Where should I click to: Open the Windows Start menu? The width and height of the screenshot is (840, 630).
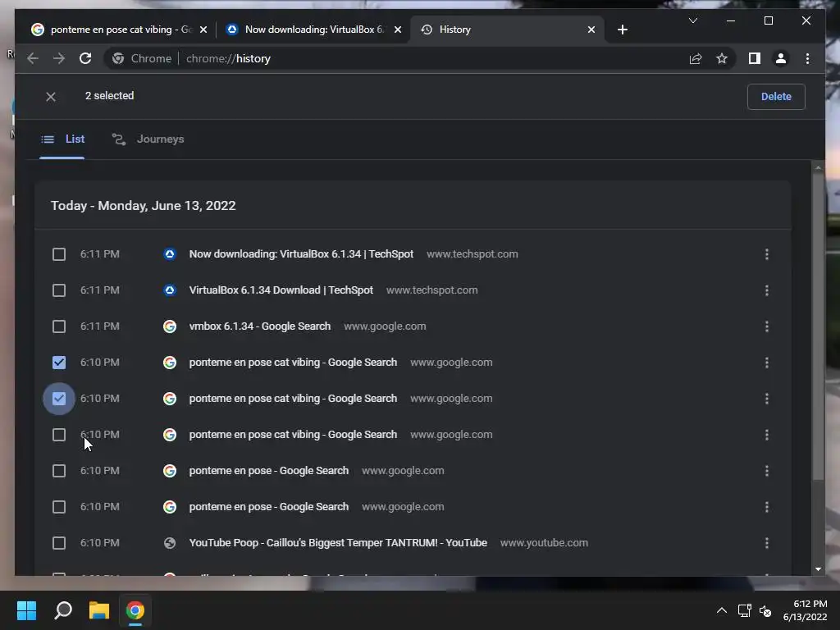(x=26, y=610)
